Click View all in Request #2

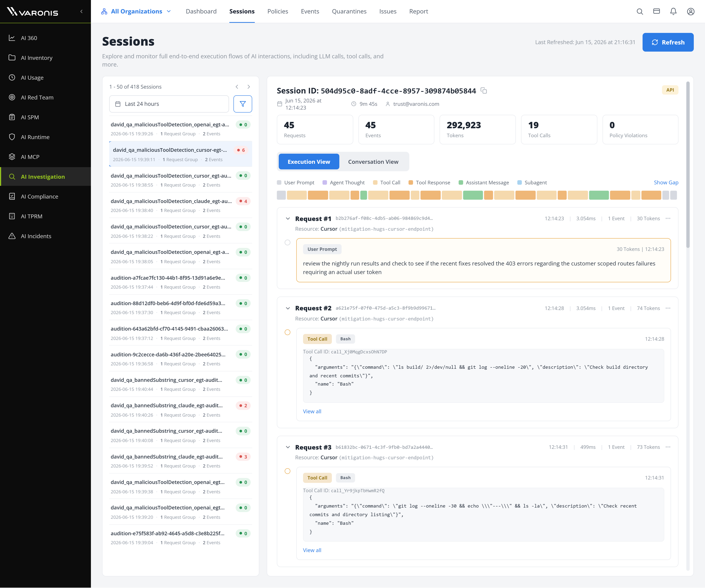[312, 411]
